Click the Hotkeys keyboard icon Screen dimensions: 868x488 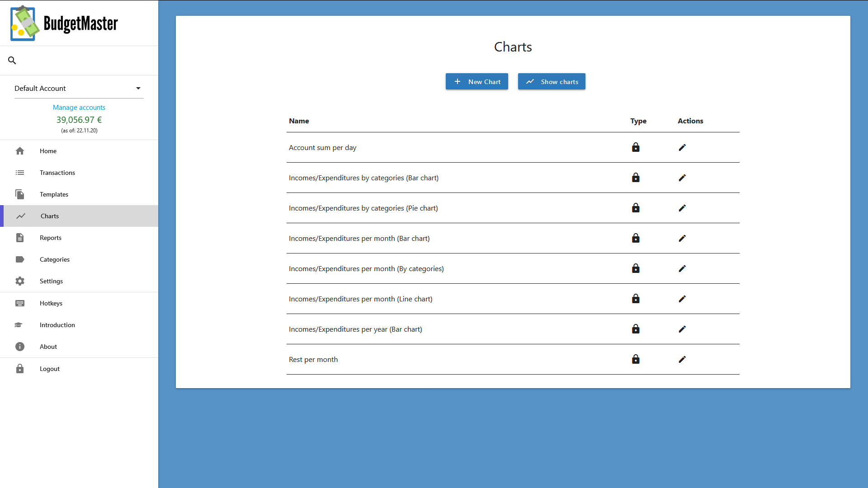click(x=20, y=303)
